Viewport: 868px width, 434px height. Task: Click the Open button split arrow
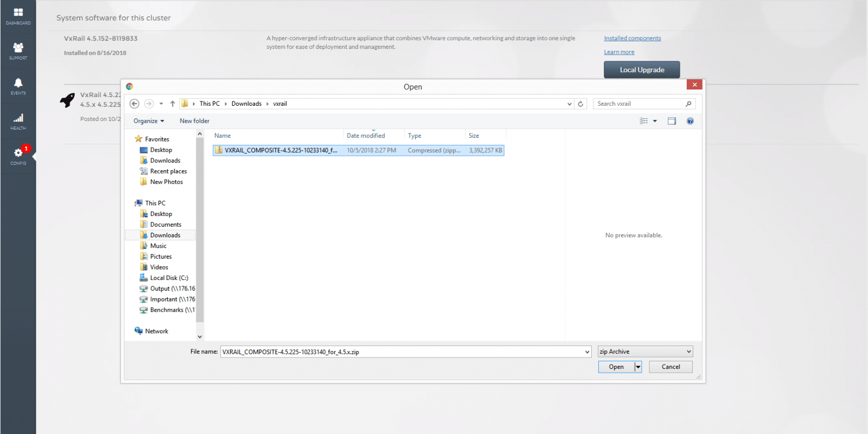tap(638, 367)
